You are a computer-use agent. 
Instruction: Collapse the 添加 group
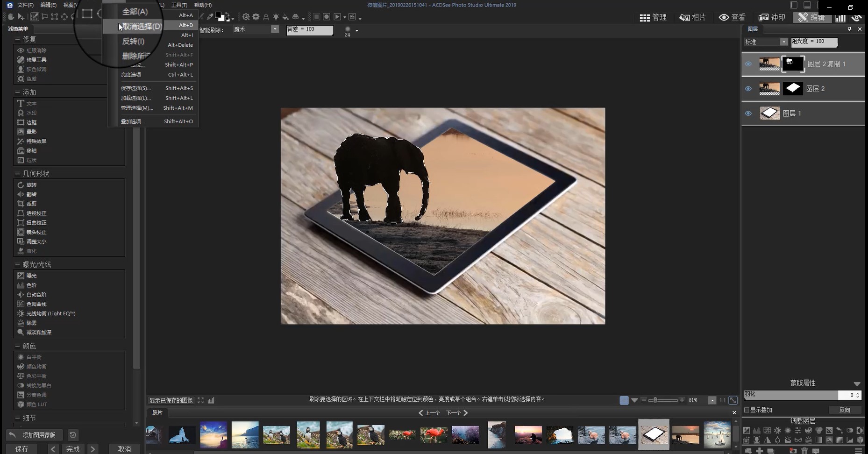tap(17, 92)
